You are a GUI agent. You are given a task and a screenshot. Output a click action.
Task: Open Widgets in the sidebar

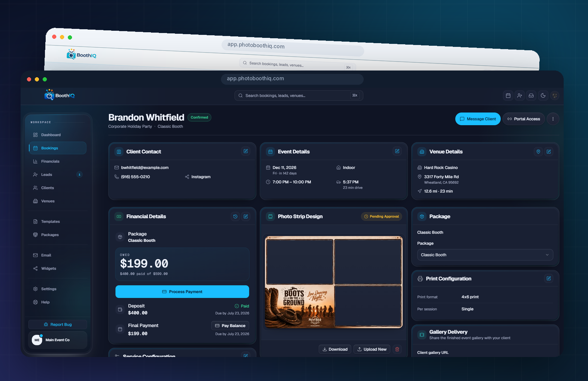(x=57, y=268)
